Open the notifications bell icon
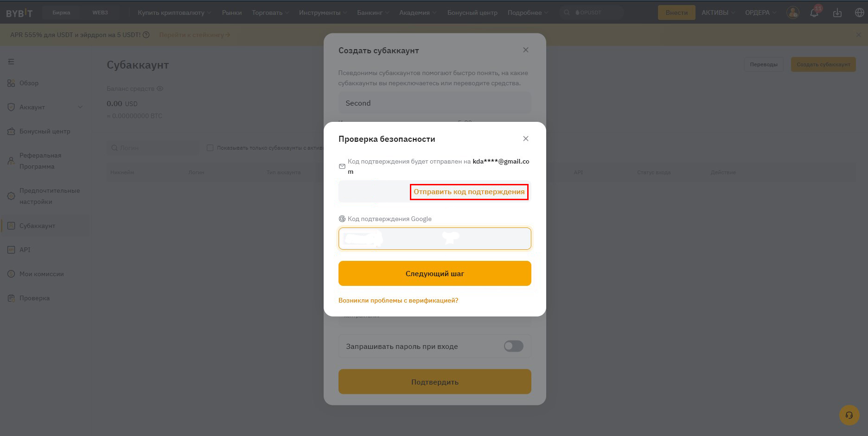 click(814, 13)
